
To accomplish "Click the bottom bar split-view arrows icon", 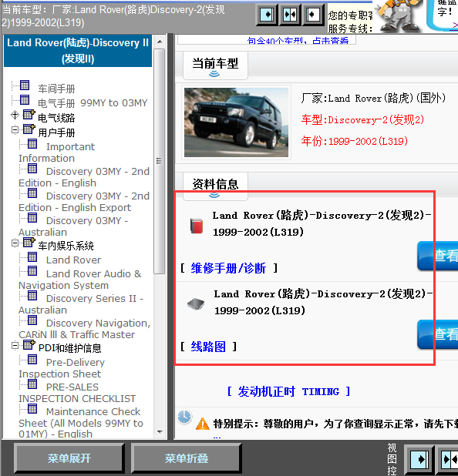I will pos(449,460).
